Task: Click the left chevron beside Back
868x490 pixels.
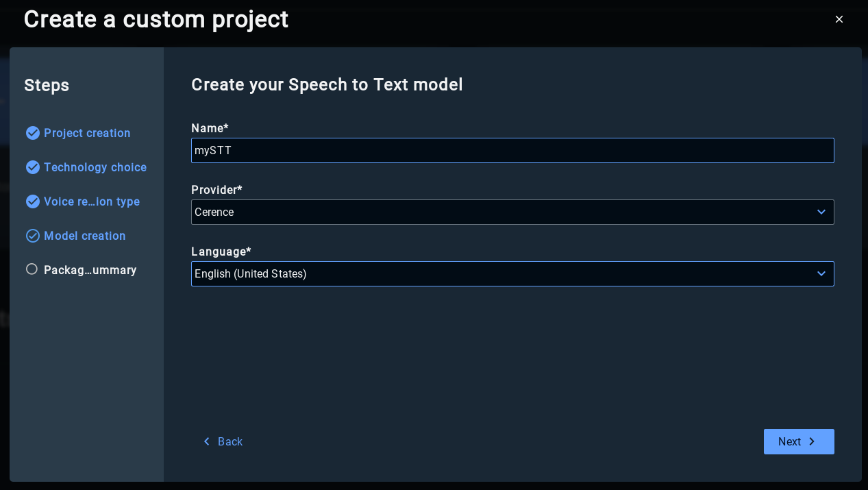Action: coord(207,442)
